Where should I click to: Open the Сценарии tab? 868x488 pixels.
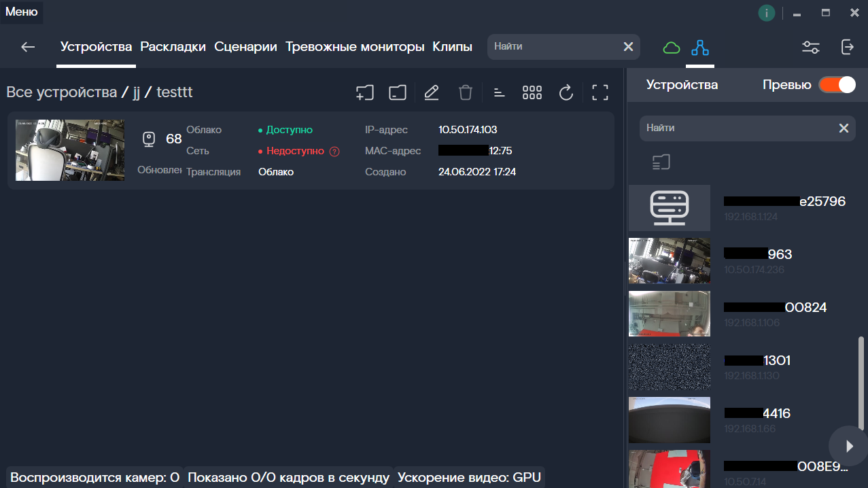point(245,47)
